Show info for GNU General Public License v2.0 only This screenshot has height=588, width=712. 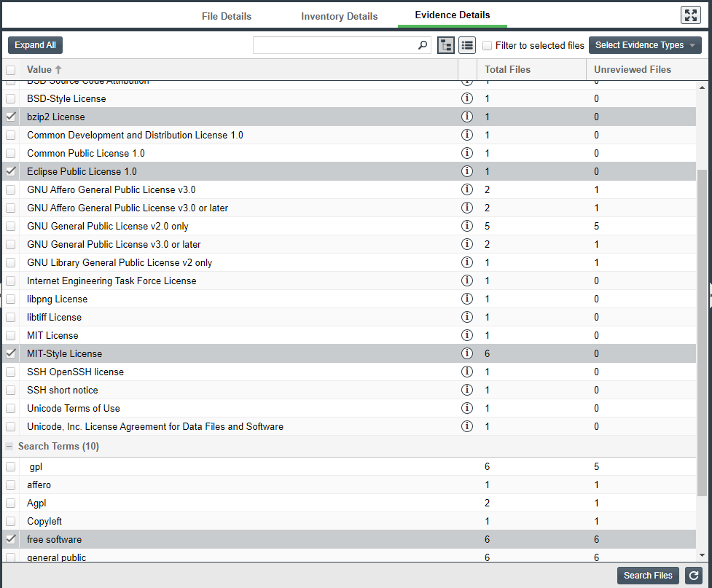pyautogui.click(x=467, y=226)
